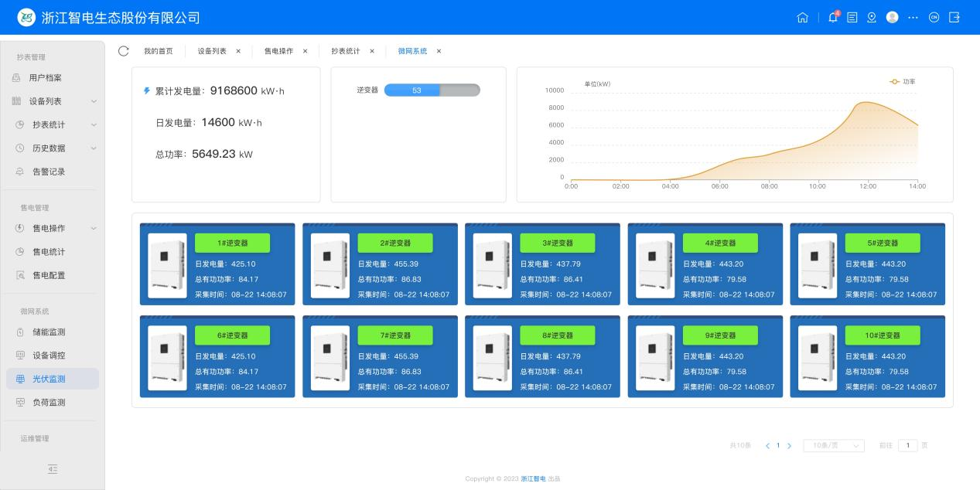Expand the 设备列表 sidebar submenu
980x490 pixels.
pyautogui.click(x=94, y=101)
